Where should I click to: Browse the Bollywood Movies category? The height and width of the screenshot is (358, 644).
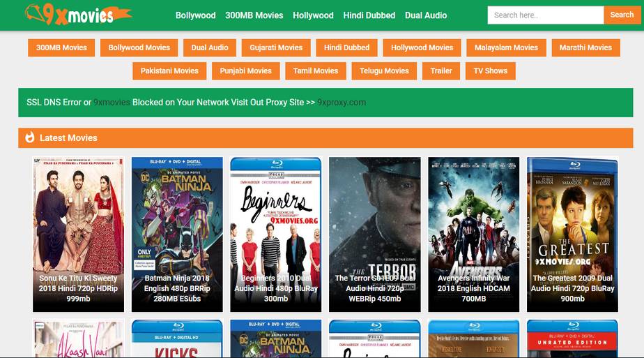[x=139, y=47]
